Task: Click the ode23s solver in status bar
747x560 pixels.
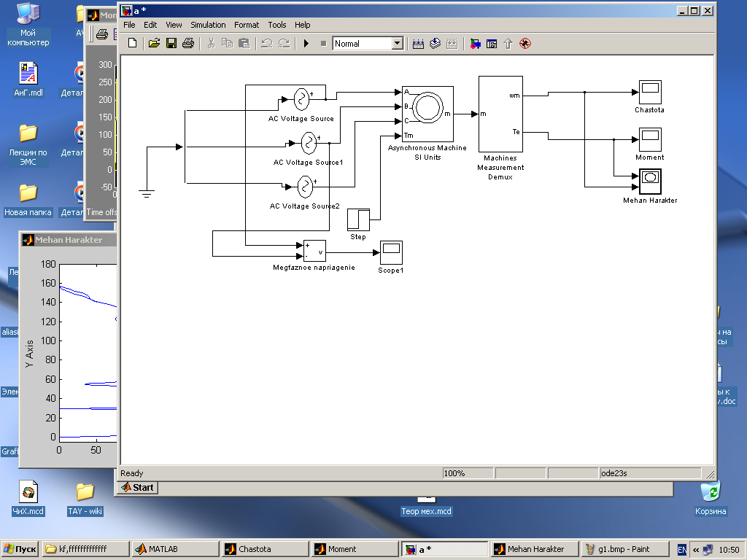Action: point(650,473)
